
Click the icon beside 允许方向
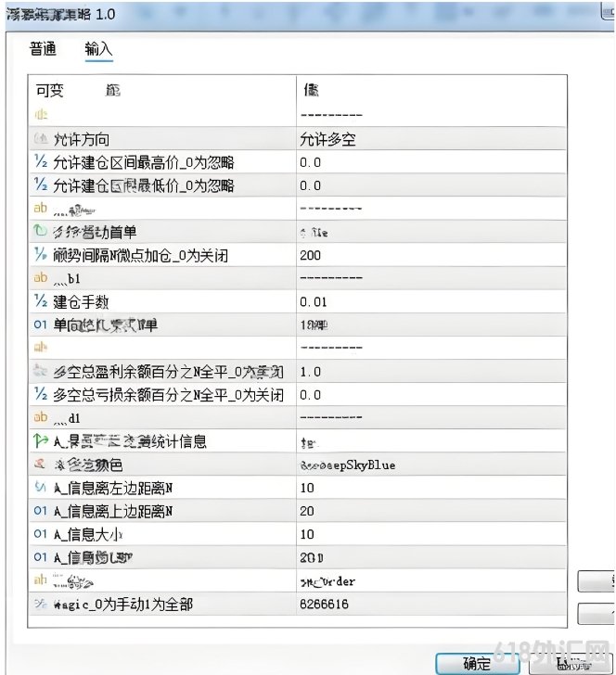(x=41, y=139)
